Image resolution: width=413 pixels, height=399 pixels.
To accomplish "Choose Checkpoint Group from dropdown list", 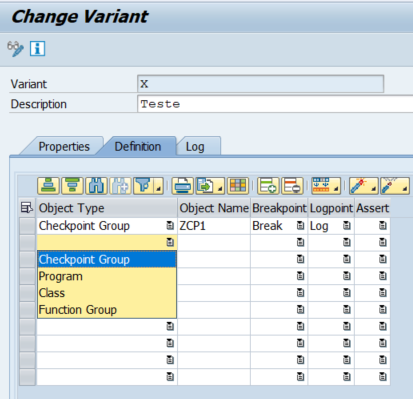I will coord(107,259).
